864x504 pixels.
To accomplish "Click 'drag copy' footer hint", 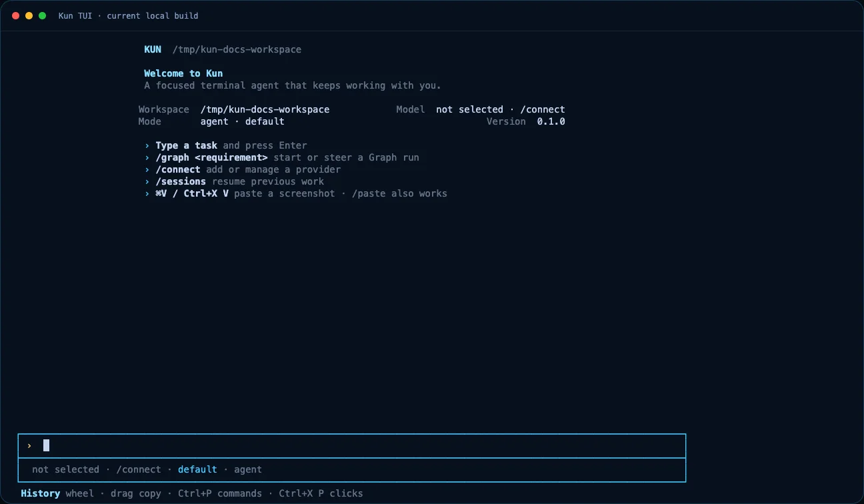I will click(136, 493).
